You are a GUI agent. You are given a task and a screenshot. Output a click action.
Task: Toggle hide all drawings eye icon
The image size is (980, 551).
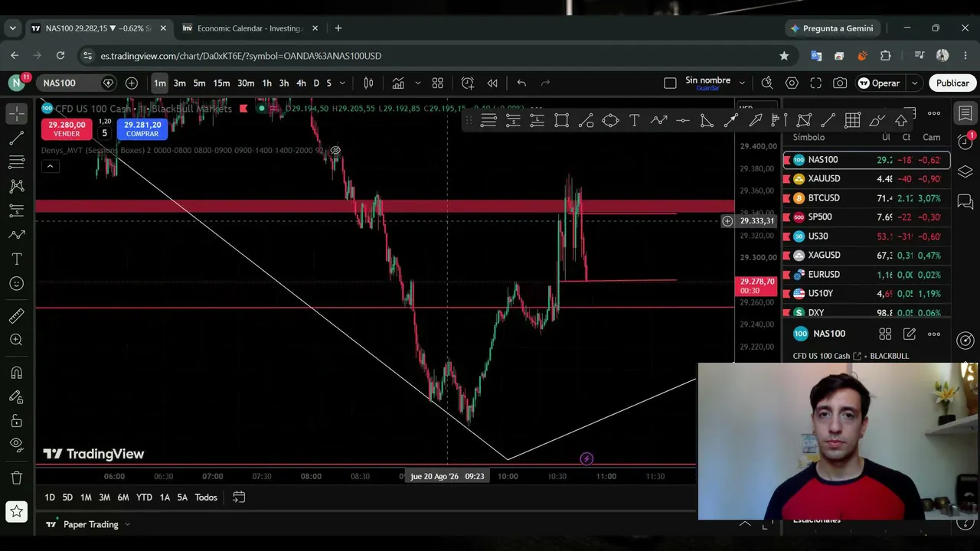pos(16,445)
